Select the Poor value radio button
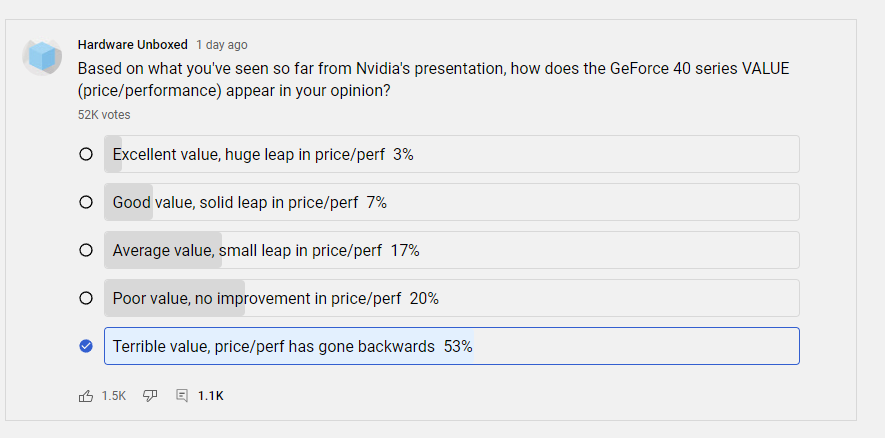The width and height of the screenshot is (885, 438). pos(86,298)
